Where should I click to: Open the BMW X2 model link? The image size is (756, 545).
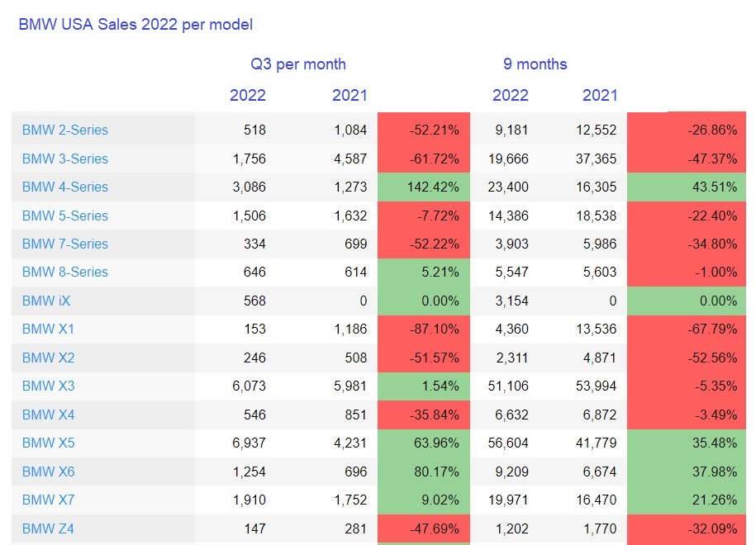tap(48, 358)
